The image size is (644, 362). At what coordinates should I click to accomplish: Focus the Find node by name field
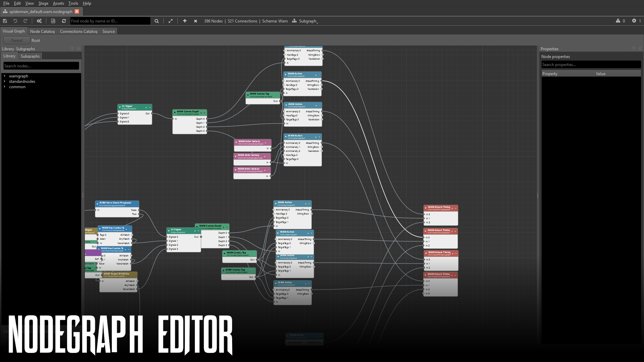(x=110, y=21)
